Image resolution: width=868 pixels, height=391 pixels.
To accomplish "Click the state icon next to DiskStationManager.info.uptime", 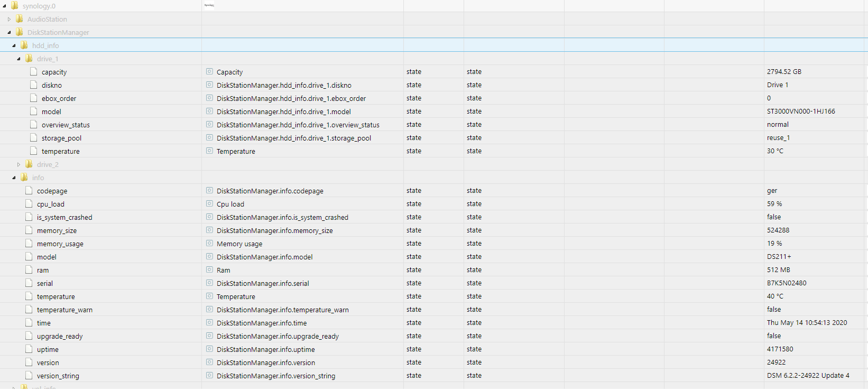I will coord(209,349).
